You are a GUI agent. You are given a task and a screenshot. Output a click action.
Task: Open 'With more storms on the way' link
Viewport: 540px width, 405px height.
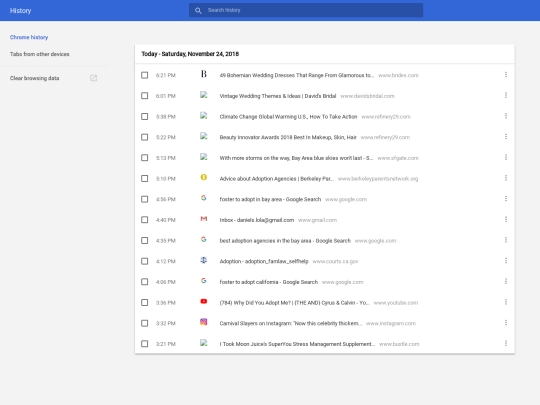pos(296,158)
